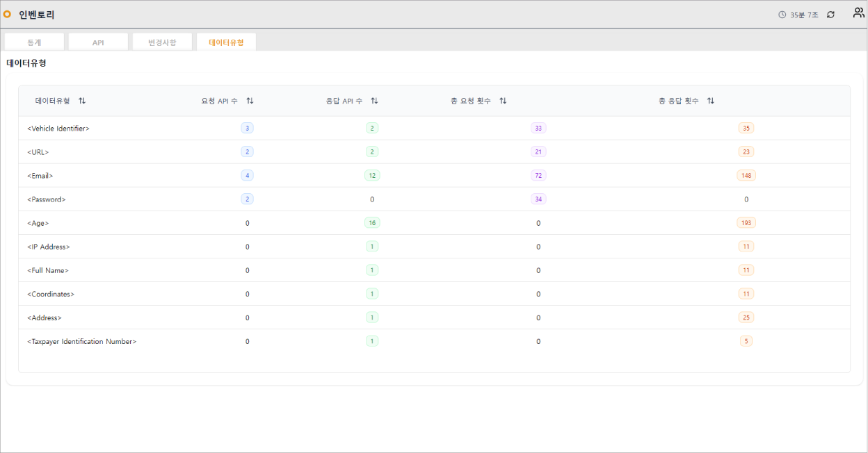Click the clock icon beside 35분 7초
Viewport: 868px width, 453px height.
(782, 15)
